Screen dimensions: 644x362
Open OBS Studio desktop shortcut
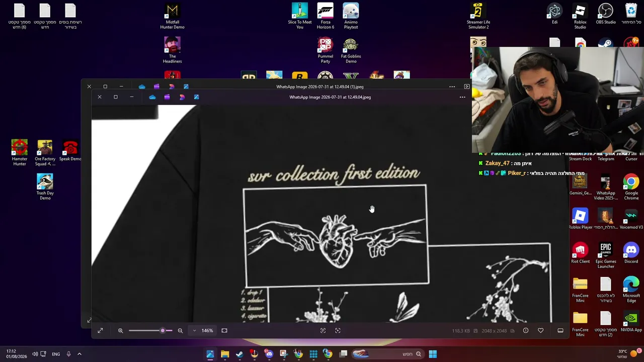[x=606, y=14]
